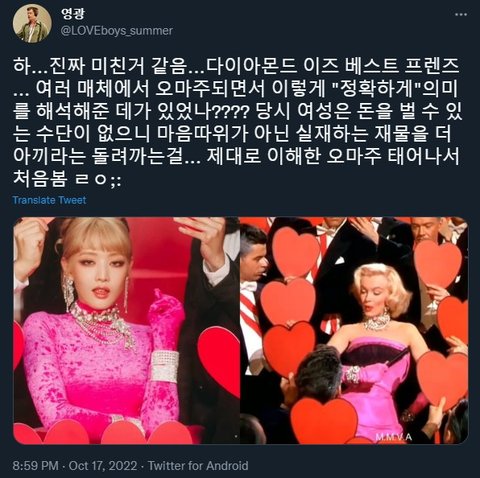Screen dimensions: 480x478
Task: Open the tweet's three-dot more options menu
Action: pyautogui.click(x=461, y=14)
